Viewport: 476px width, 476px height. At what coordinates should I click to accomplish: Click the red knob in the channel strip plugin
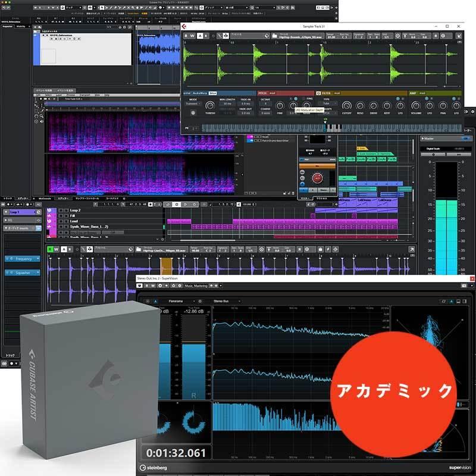[317, 178]
